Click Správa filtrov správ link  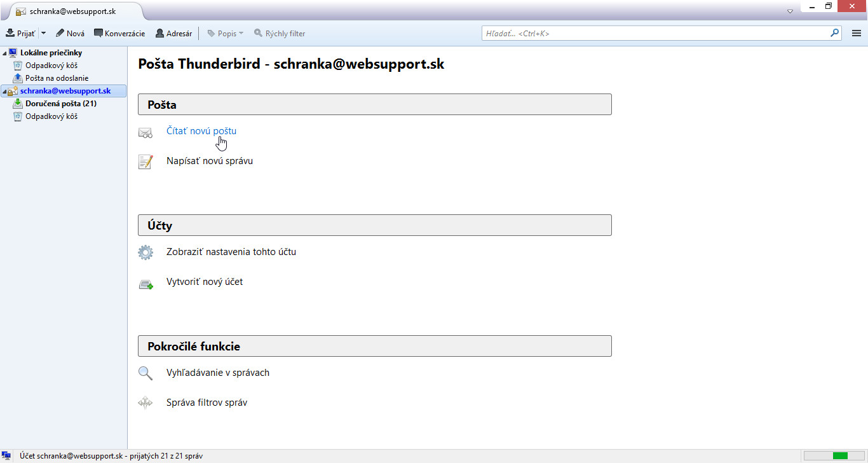pyautogui.click(x=207, y=403)
